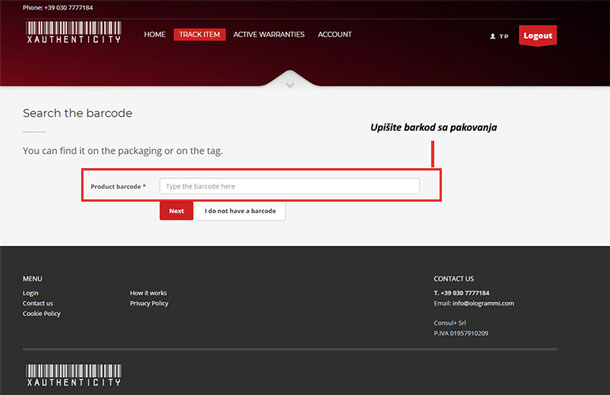Open the Cookie Policy footer link
The width and height of the screenshot is (610, 395).
(x=42, y=313)
